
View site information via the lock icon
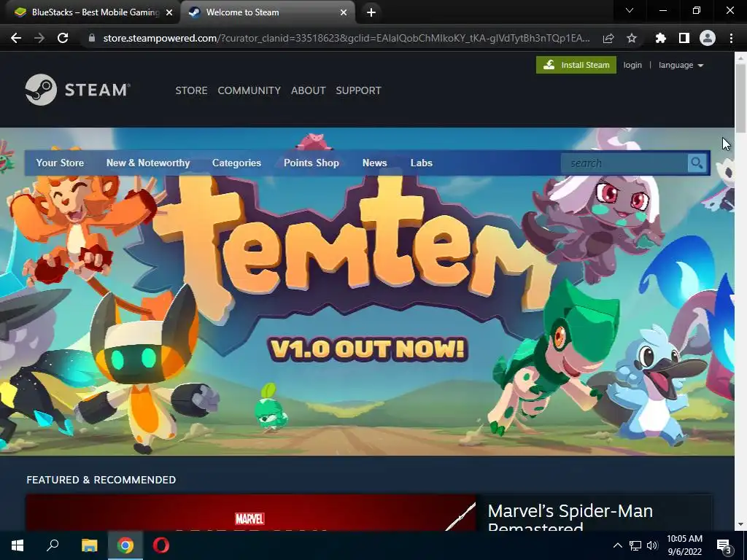point(92,38)
